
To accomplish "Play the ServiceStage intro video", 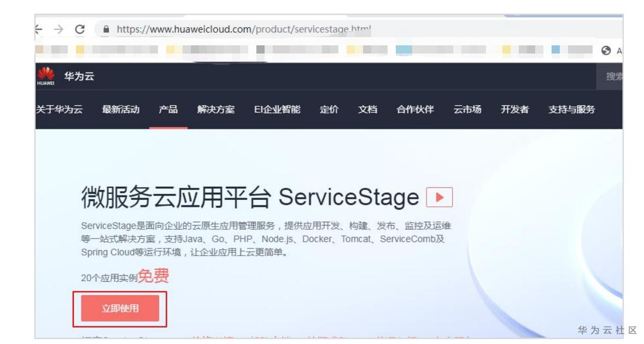I will point(440,197).
